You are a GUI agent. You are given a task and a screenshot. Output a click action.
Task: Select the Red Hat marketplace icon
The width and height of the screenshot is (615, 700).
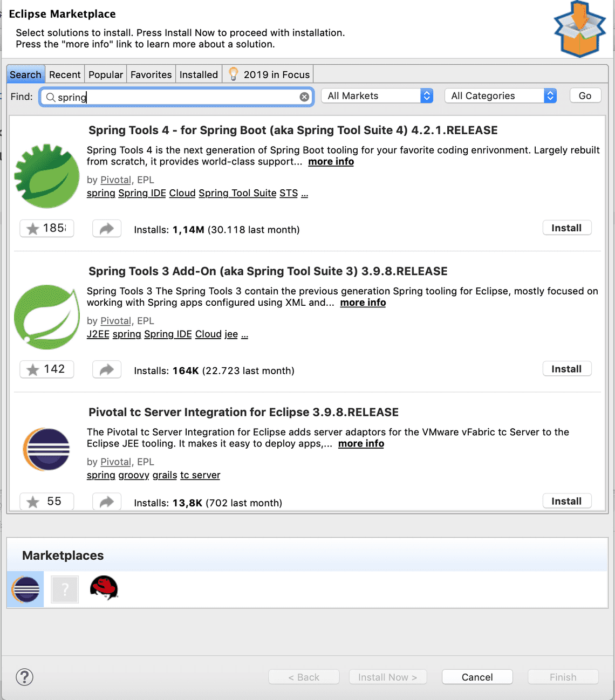click(x=104, y=588)
